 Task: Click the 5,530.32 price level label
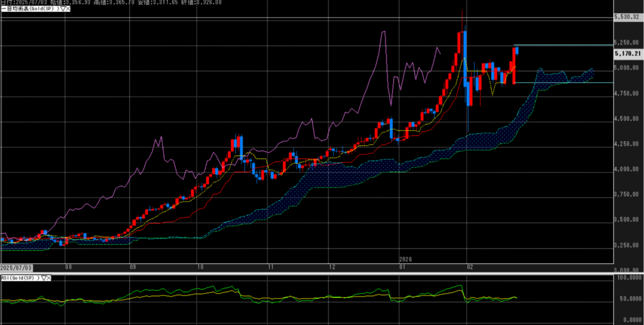point(627,17)
